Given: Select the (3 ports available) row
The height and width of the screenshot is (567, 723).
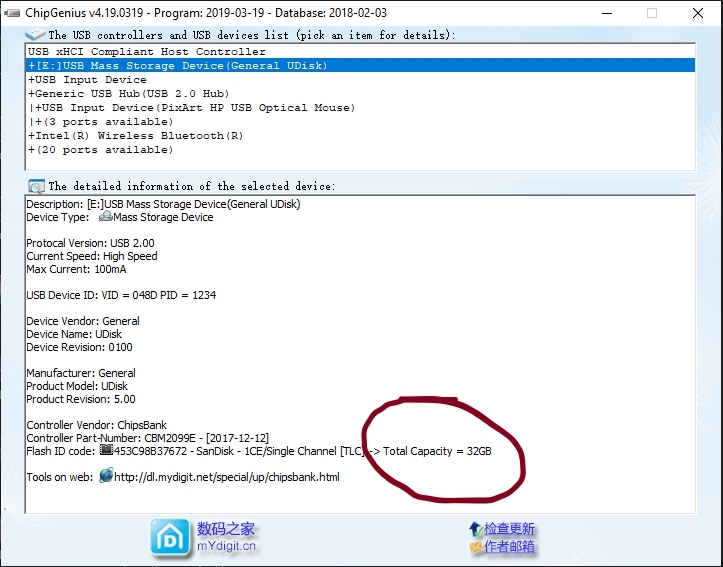Looking at the screenshot, I should [360, 122].
